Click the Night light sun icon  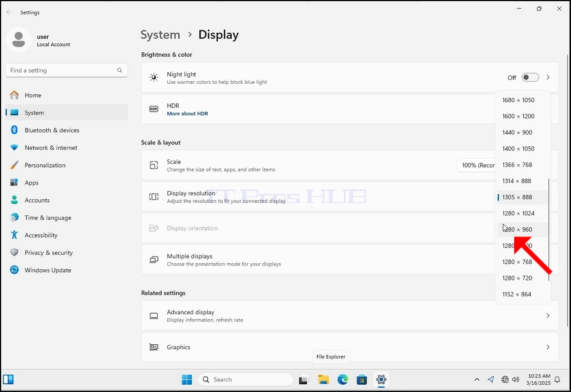(154, 77)
